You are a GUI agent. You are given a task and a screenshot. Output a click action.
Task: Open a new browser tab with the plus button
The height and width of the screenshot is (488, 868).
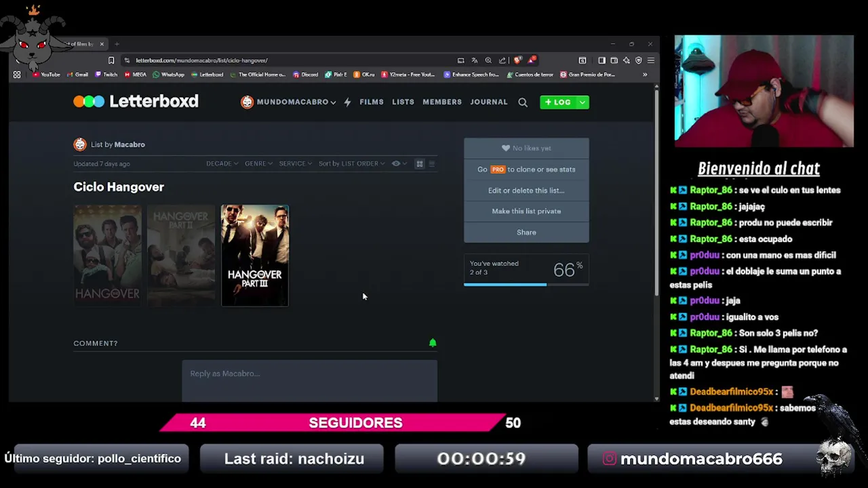tap(117, 44)
